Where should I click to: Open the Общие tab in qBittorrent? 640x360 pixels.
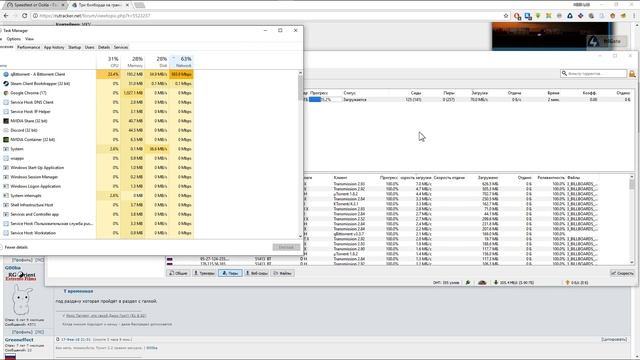coord(178,273)
